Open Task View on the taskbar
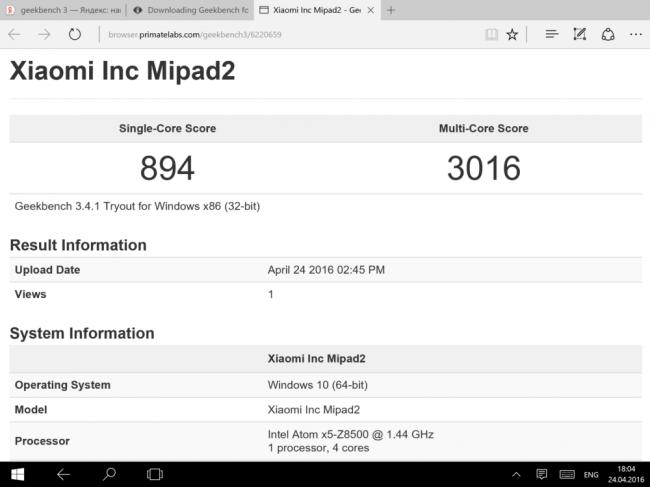Screen dimensions: 650x487 pos(155,474)
